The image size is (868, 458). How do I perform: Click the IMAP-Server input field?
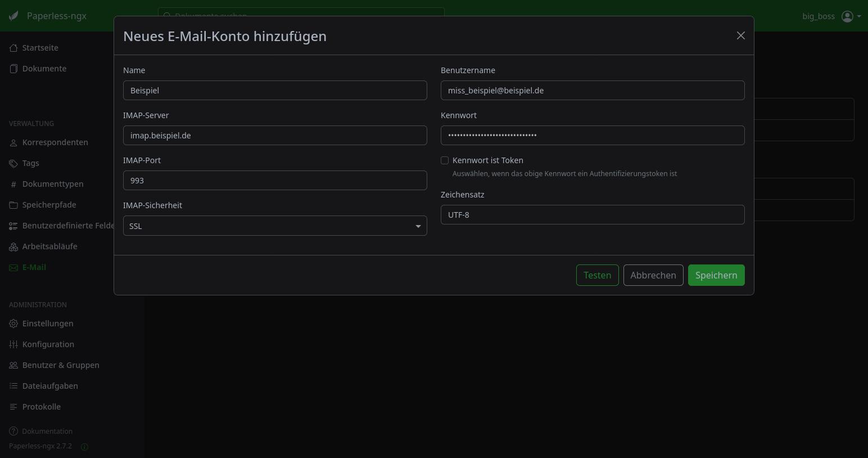(x=275, y=136)
